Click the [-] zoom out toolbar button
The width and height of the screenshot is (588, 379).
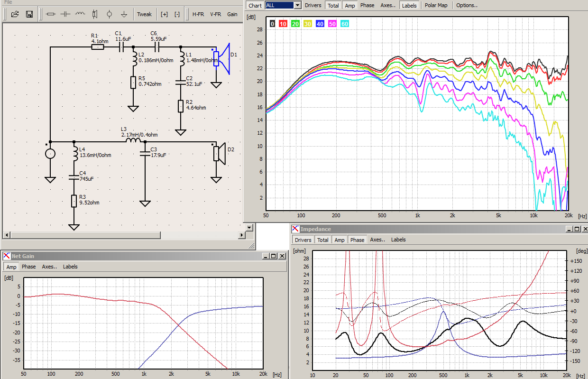pyautogui.click(x=177, y=14)
